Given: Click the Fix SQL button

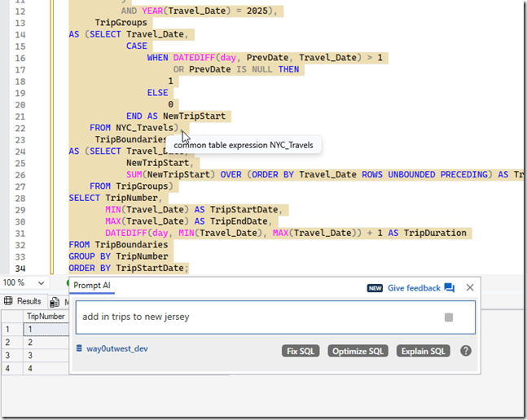Looking at the screenshot, I should pyautogui.click(x=301, y=351).
